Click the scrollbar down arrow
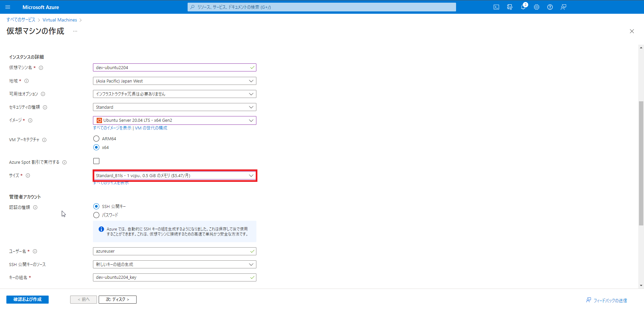644x312 pixels. coord(641,285)
